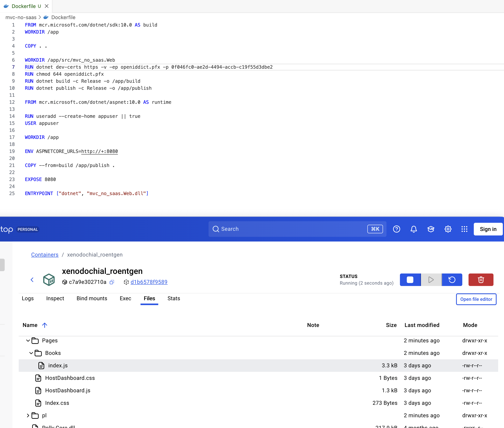Open image link d1b6578f9589

pyautogui.click(x=149, y=282)
